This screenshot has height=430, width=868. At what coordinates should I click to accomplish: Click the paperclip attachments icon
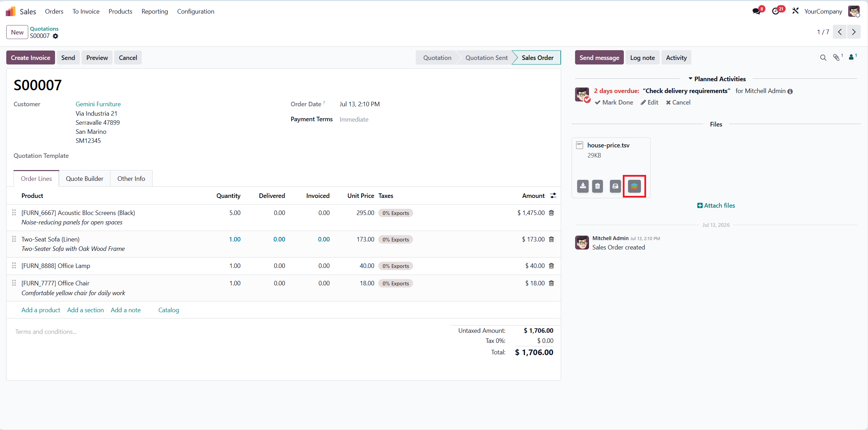pyautogui.click(x=837, y=57)
